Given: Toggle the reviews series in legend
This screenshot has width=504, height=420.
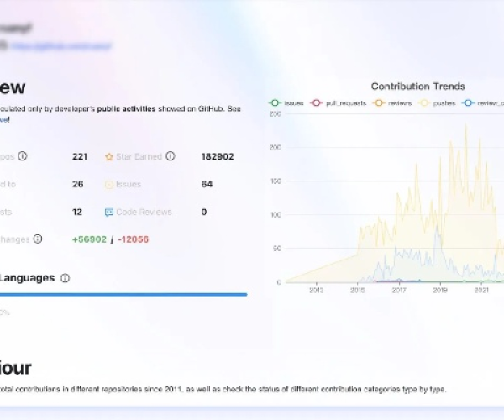Looking at the screenshot, I should [392, 102].
